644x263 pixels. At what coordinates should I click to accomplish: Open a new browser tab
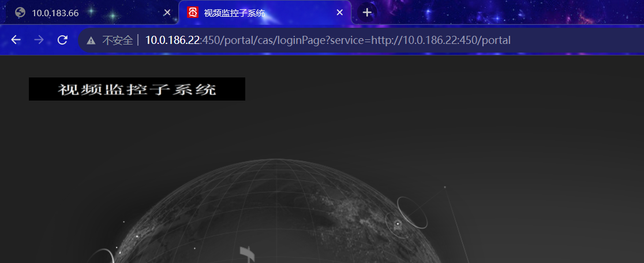click(367, 13)
